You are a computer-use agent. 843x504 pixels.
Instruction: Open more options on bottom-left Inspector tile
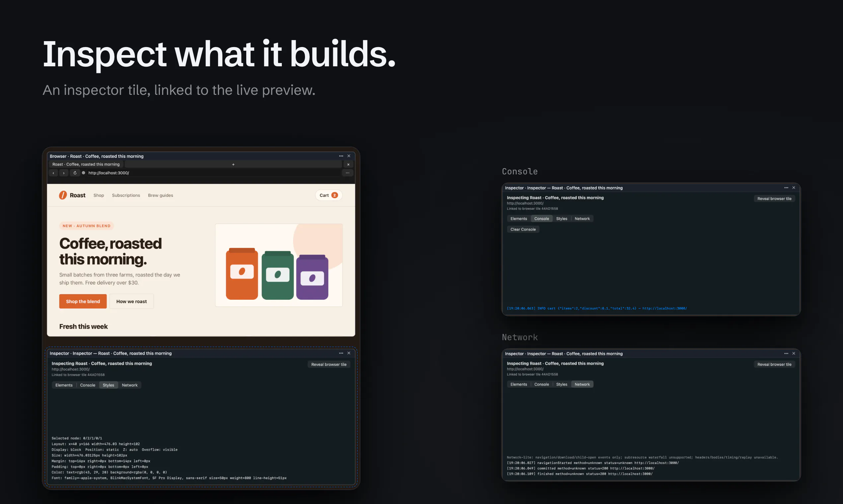pos(341,353)
